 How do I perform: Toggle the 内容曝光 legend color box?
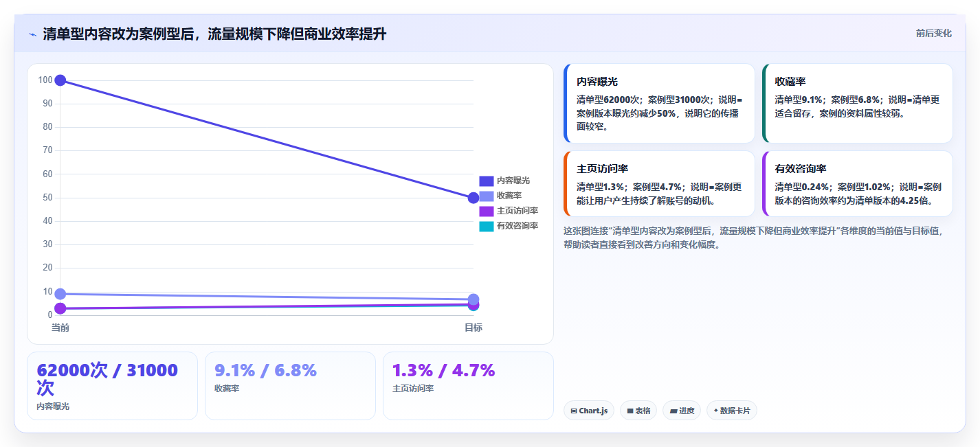coord(487,181)
